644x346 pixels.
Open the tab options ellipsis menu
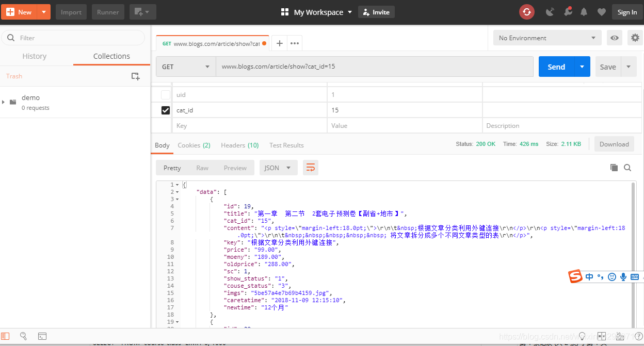(x=295, y=43)
